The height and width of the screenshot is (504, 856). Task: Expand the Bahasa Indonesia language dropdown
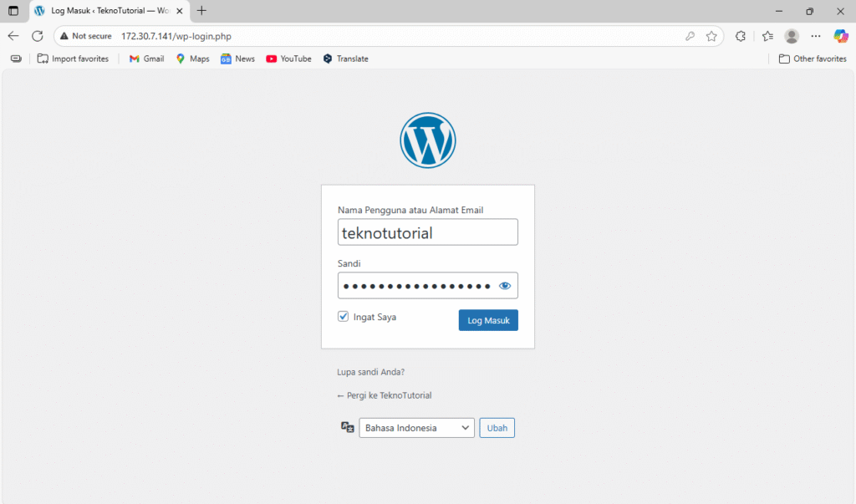(x=416, y=428)
